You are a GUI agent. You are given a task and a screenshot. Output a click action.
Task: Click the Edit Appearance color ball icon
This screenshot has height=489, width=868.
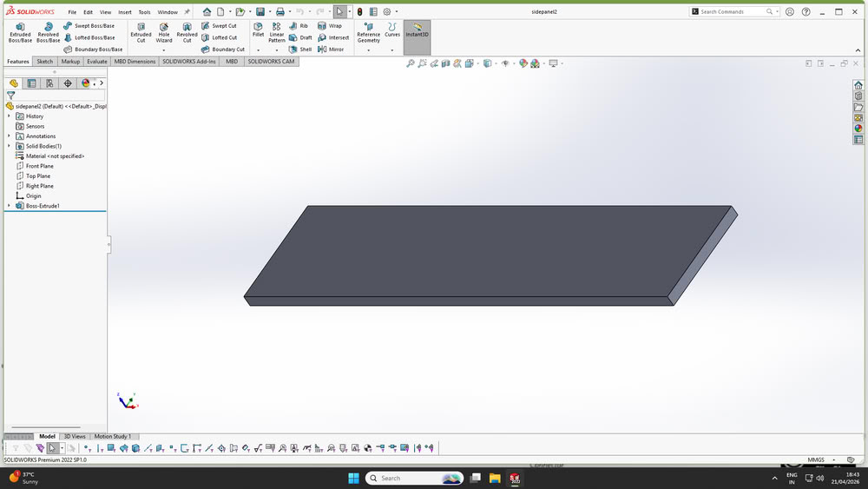pyautogui.click(x=523, y=63)
